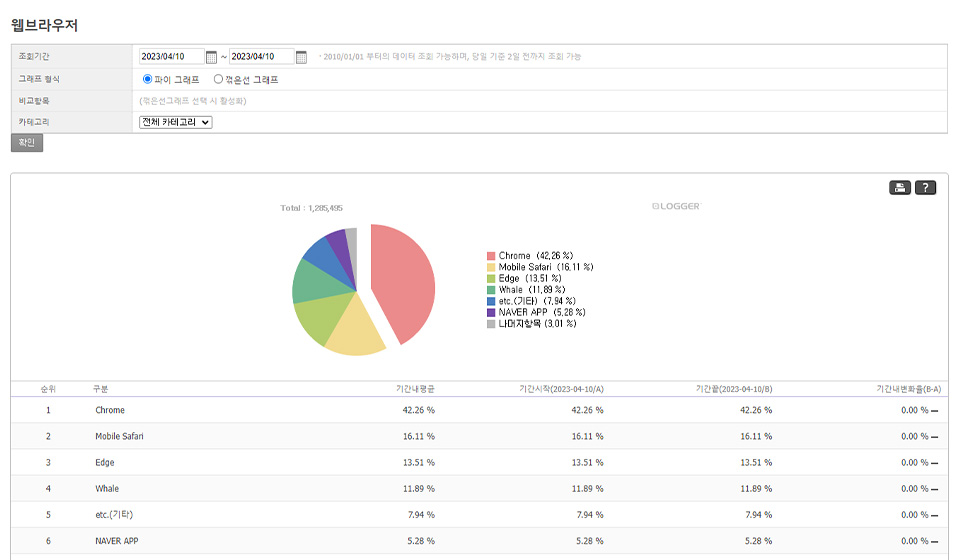
Task: Click the 구분 column header
Action: [100, 389]
